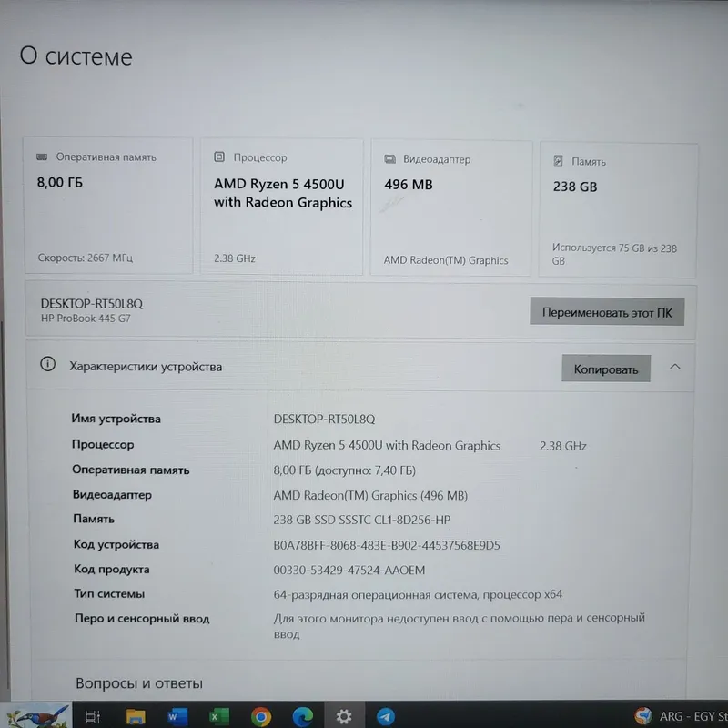This screenshot has width=728, height=728.
Task: Click the HP ProBook 445 G7 model text
Action: [x=86, y=318]
